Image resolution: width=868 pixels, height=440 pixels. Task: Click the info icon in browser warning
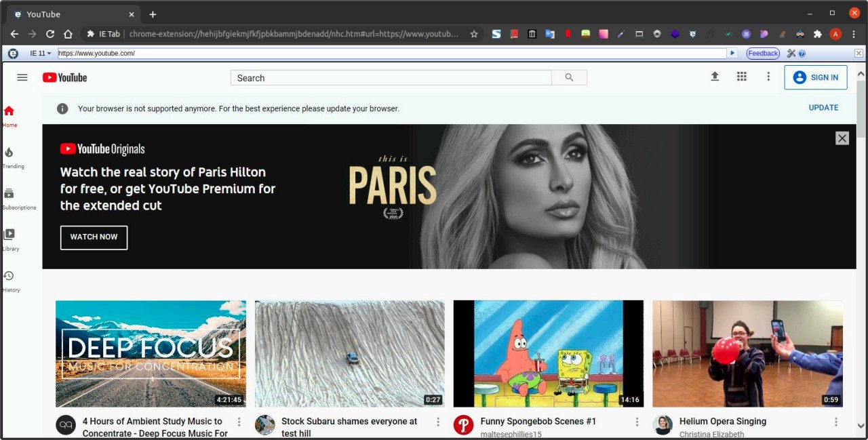pyautogui.click(x=62, y=108)
